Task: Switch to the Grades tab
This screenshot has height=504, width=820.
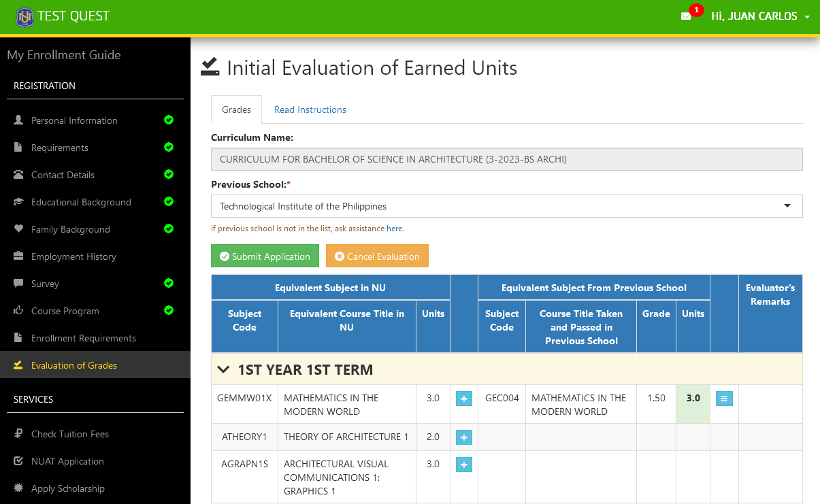Action: click(x=236, y=110)
